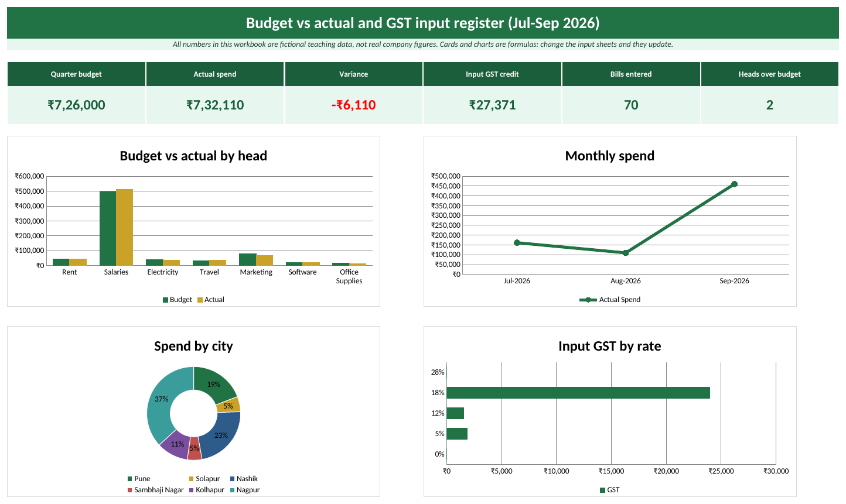846x504 pixels.
Task: Click the ₹27,371 GST credit value
Action: coord(492,105)
